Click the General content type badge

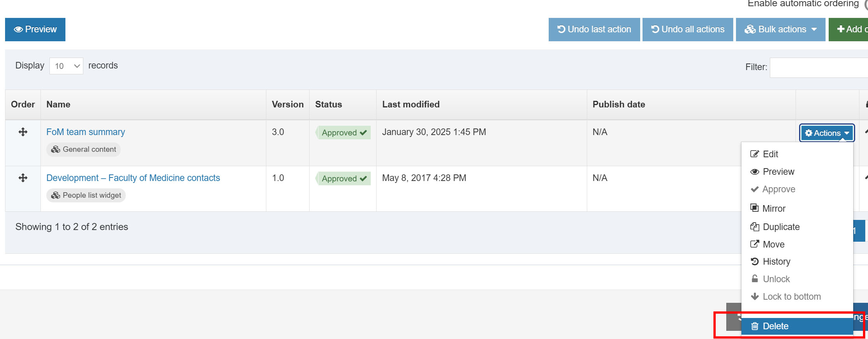coord(84,149)
